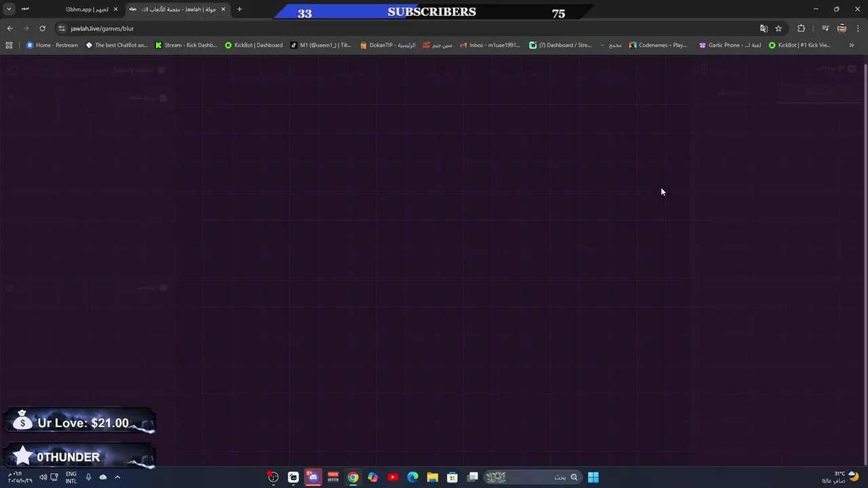868x488 pixels.
Task: Click the system tray microphone icon
Action: pyautogui.click(x=88, y=477)
